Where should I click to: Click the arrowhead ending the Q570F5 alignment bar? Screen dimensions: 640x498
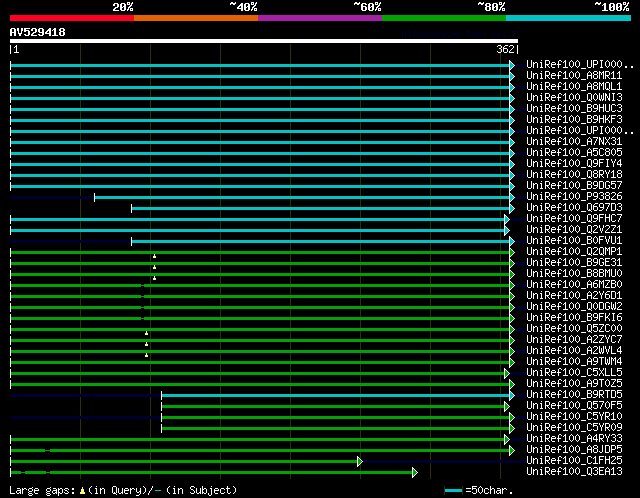coord(507,407)
